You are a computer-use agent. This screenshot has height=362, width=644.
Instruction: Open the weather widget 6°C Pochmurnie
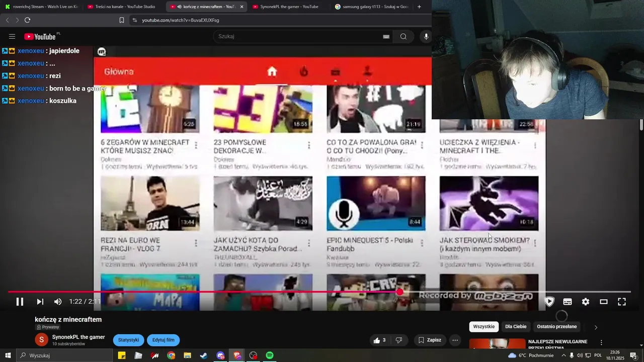point(531,355)
